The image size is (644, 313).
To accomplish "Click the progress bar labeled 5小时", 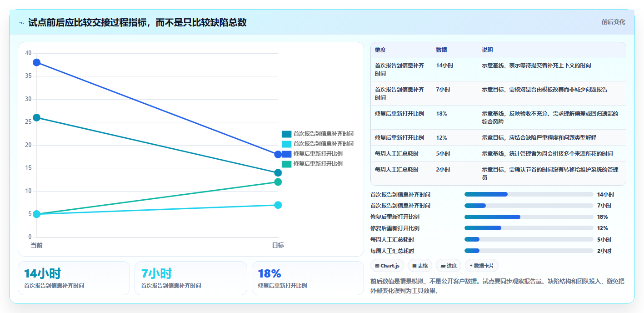I will (529, 239).
